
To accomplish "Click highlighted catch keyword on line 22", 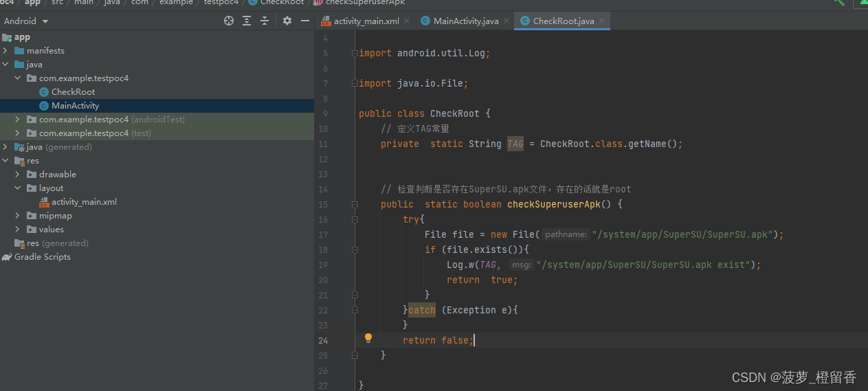I will click(x=422, y=310).
